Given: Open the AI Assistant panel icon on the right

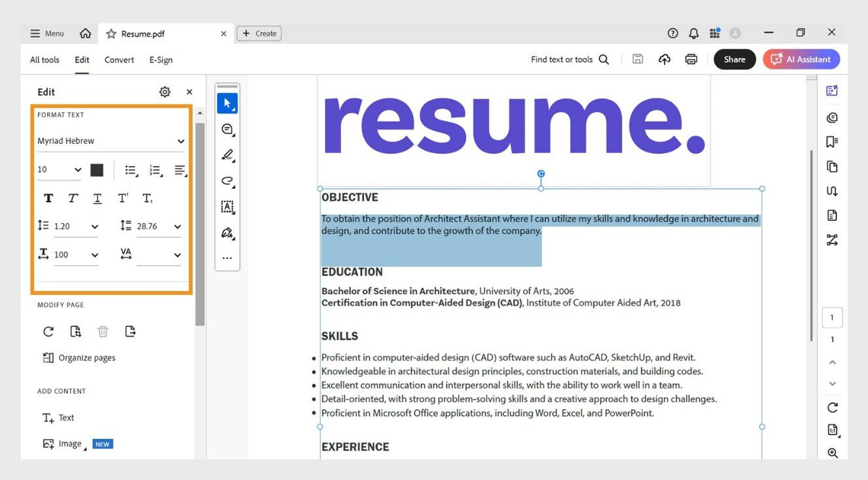Looking at the screenshot, I should click(x=831, y=91).
